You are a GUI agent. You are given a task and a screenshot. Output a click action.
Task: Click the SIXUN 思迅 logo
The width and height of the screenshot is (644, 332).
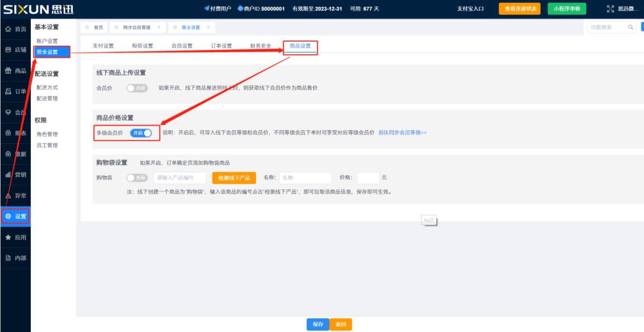(38, 9)
